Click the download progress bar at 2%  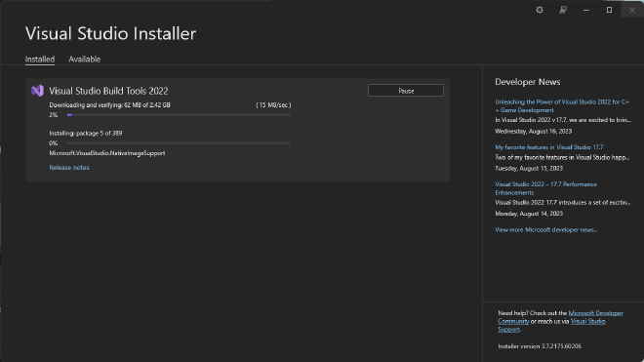coord(180,115)
